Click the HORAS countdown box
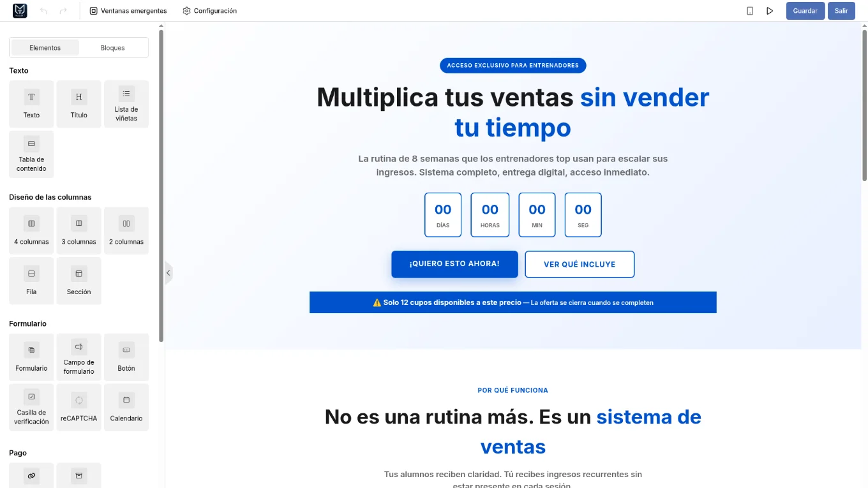868x488 pixels. click(x=490, y=215)
